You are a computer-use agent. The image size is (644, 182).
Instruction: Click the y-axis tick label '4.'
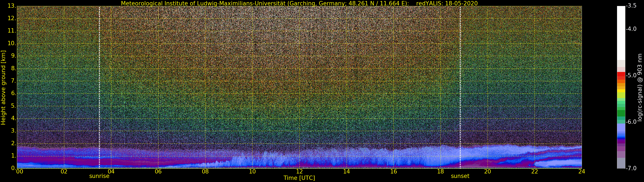[13, 118]
